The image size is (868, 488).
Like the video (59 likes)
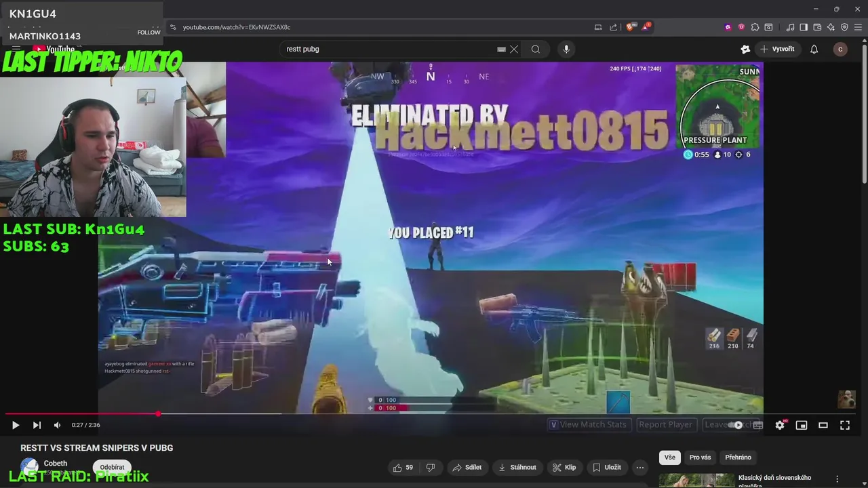tap(403, 467)
